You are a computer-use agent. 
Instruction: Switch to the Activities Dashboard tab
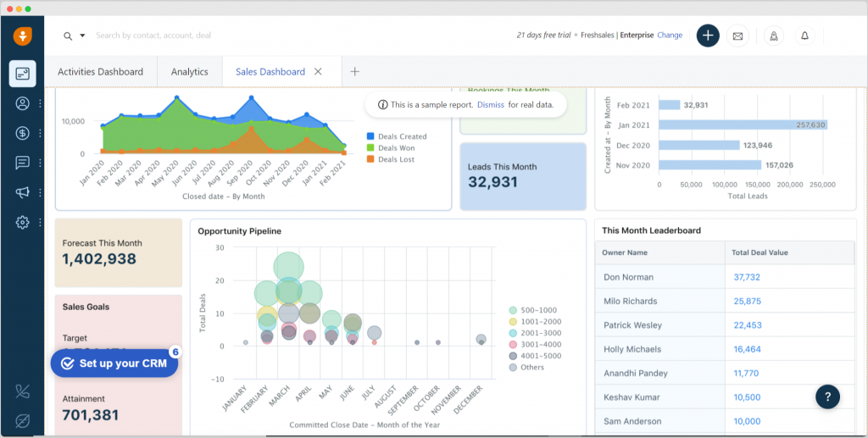pos(100,72)
